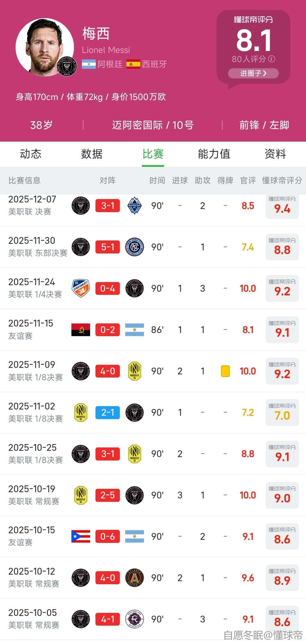Screen dimensions: 306x644
Task: Tap the Puerto Rico flag icon
Action: pos(81,536)
